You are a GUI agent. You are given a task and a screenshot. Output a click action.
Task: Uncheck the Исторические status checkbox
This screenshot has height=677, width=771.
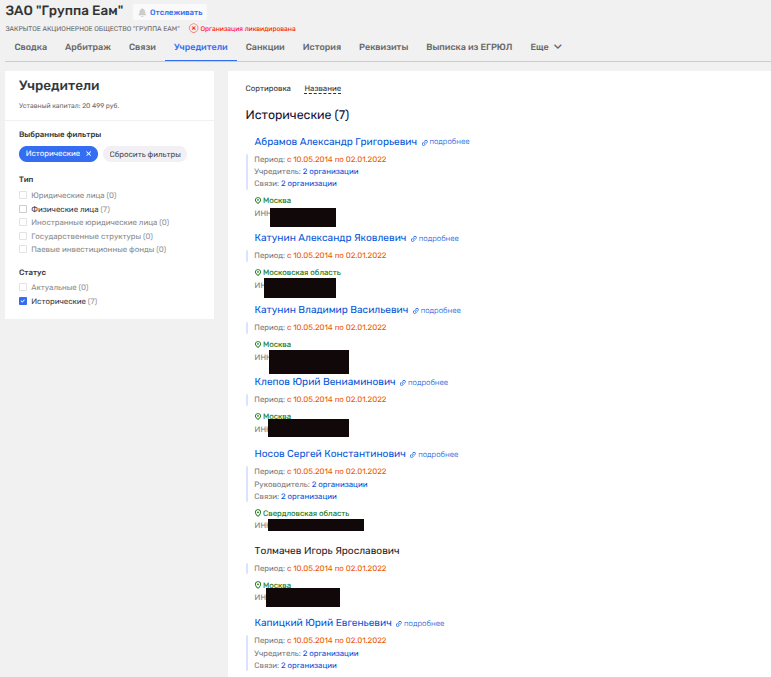point(23,301)
